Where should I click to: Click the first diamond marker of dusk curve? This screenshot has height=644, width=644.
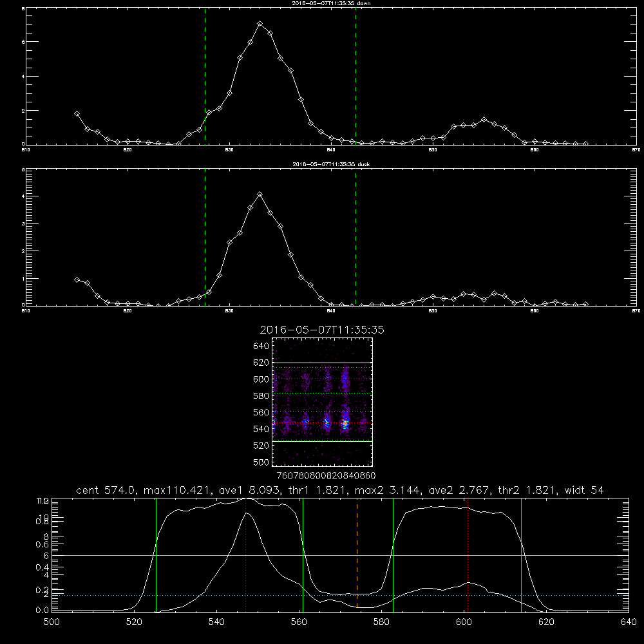pyautogui.click(x=77, y=279)
